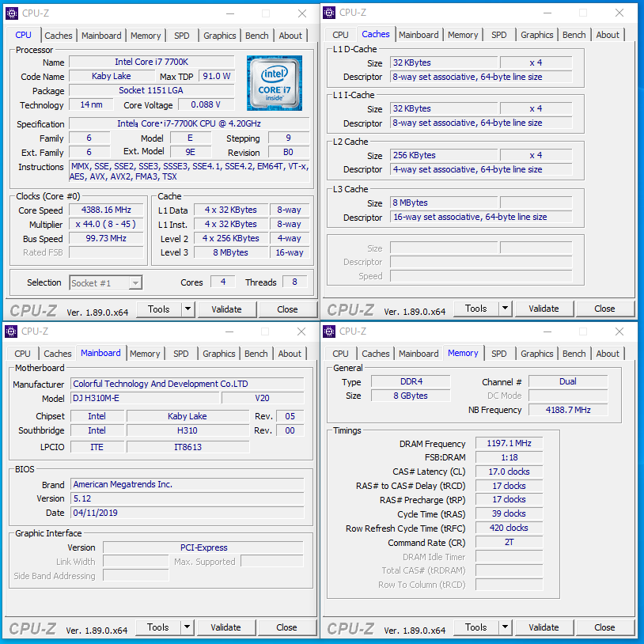Image resolution: width=644 pixels, height=644 pixels.
Task: Open Bench tab in CPU window
Action: pos(256,36)
